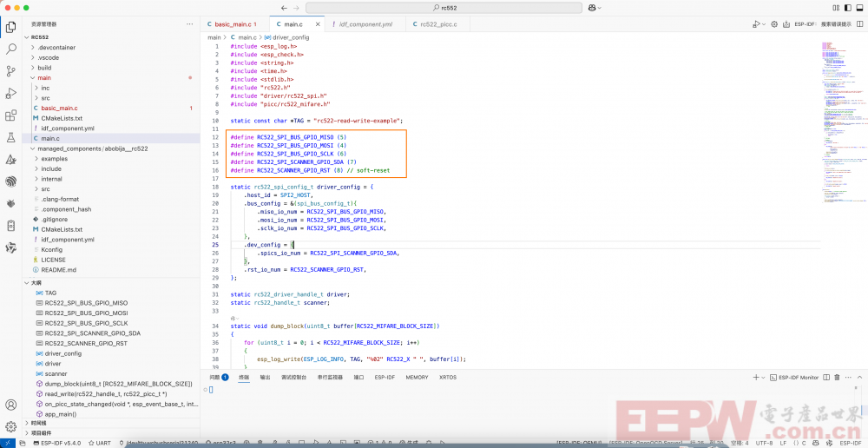This screenshot has width=868, height=448.
Task: Open the editor toolbar gear settings icon
Action: tap(774, 24)
